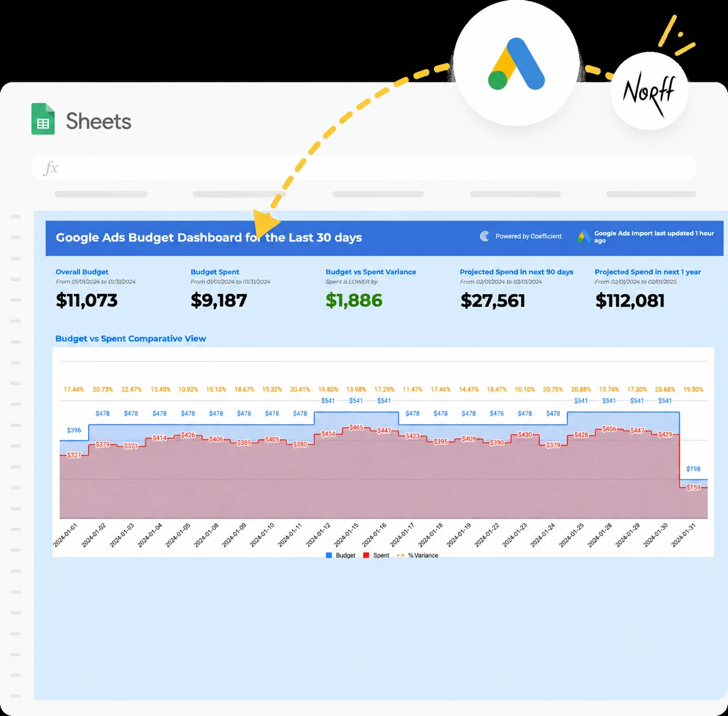Image resolution: width=728 pixels, height=716 pixels.
Task: Click the blue Budget legend swatch
Action: [329, 555]
